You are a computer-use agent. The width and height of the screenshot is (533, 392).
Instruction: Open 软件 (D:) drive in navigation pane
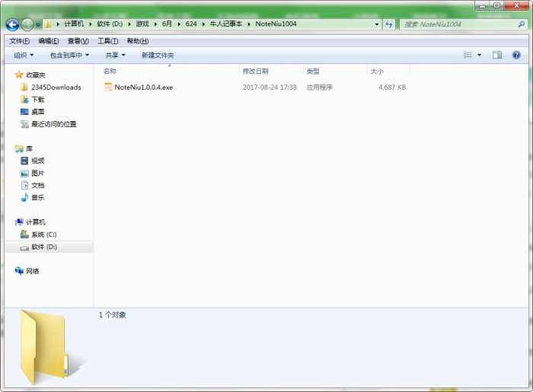[x=44, y=247]
